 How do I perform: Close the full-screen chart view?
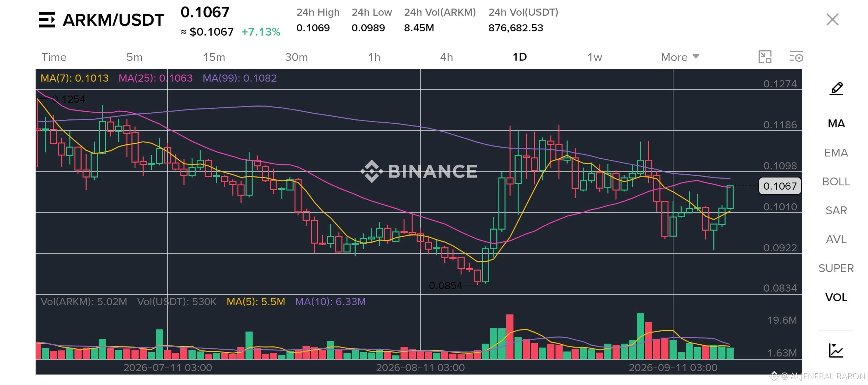click(832, 20)
